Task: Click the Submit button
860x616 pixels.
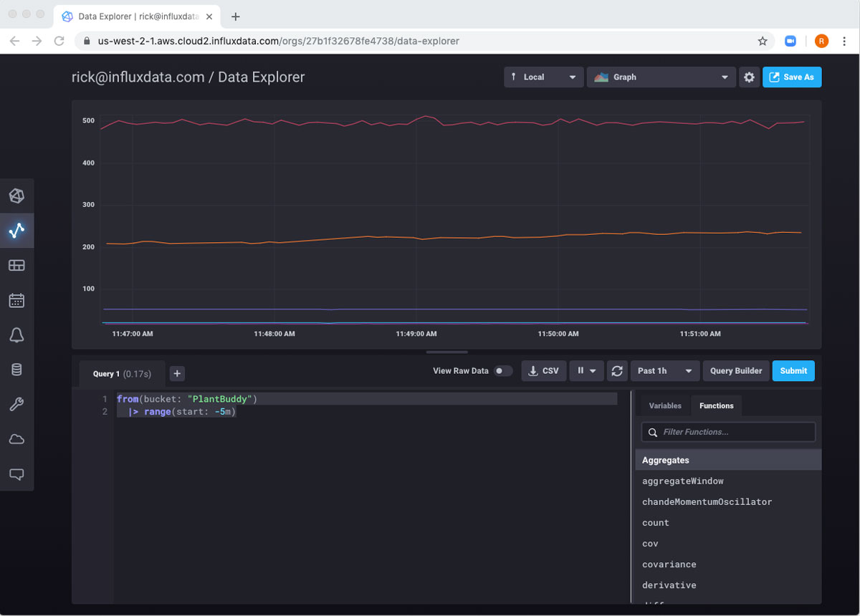Action: pyautogui.click(x=793, y=371)
